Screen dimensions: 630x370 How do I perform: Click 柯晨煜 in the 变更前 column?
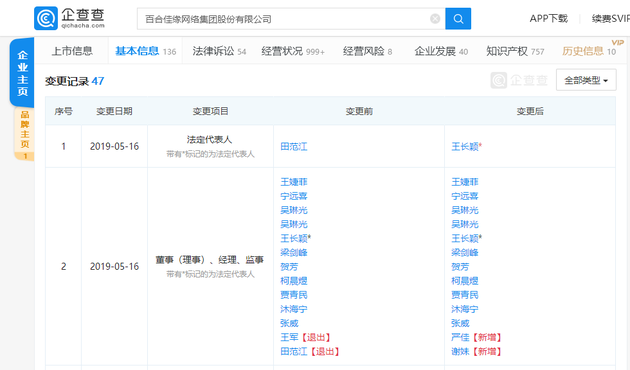[x=294, y=281]
